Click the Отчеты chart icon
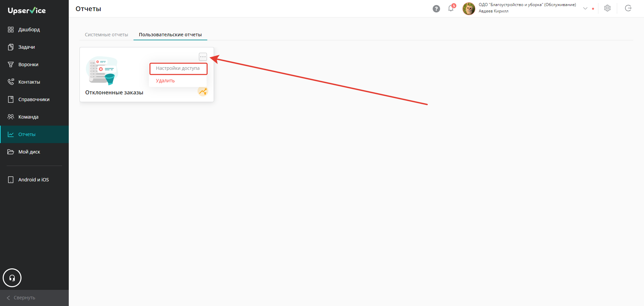This screenshot has height=306, width=644. point(11,134)
